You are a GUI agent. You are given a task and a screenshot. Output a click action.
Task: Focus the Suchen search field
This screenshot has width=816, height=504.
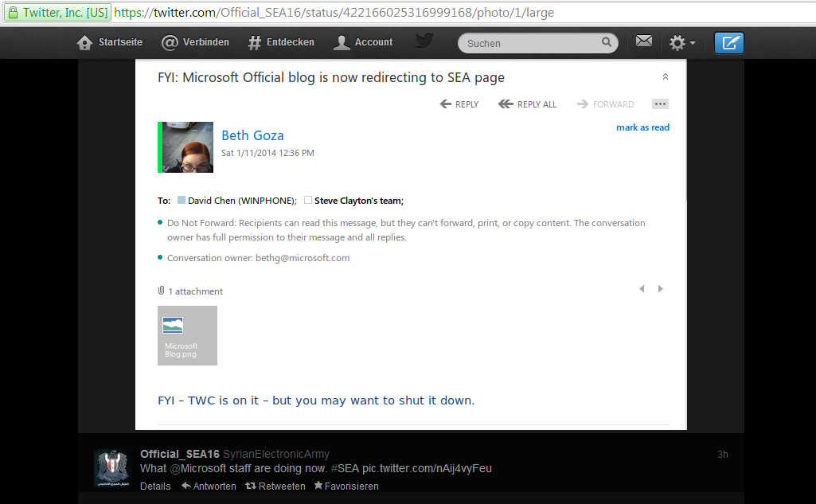[x=538, y=43]
